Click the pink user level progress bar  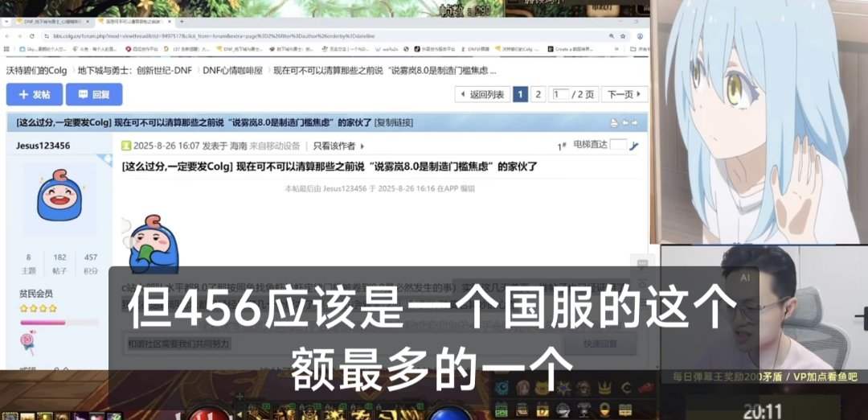[59, 322]
